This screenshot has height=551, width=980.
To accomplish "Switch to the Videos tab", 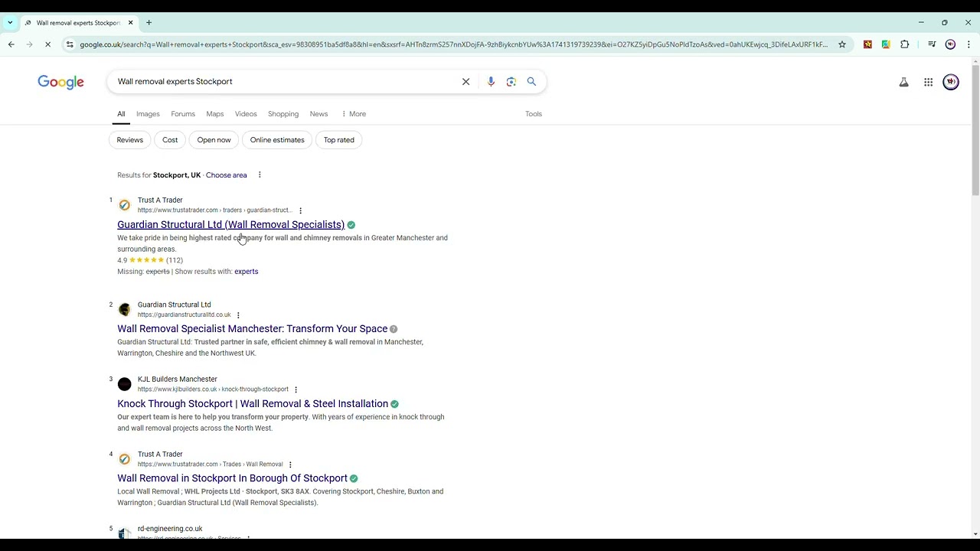I will [x=246, y=114].
